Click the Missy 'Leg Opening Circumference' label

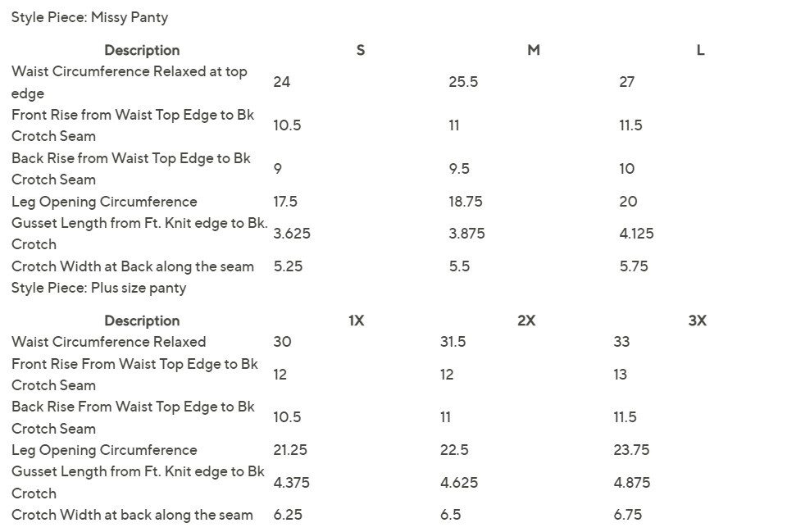tap(104, 202)
